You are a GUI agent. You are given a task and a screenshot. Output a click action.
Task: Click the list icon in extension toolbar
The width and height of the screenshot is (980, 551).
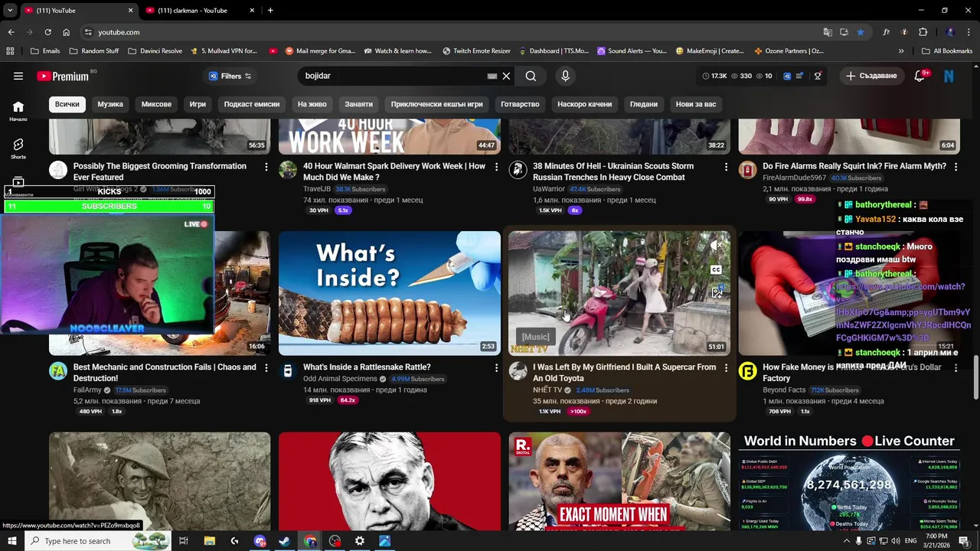[800, 76]
